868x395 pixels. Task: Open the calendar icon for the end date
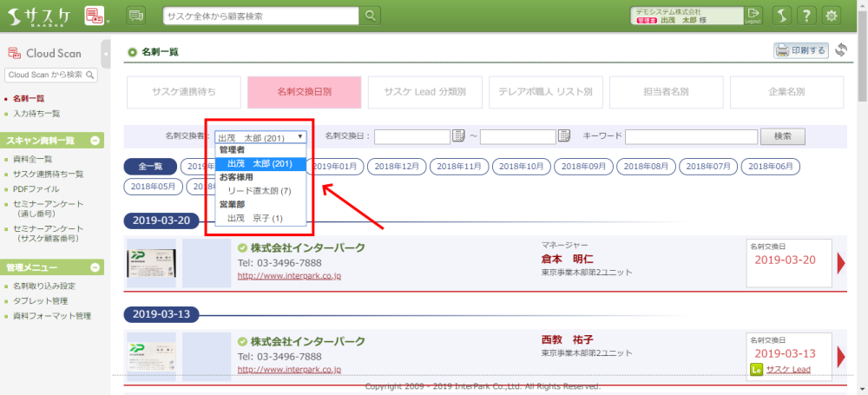coord(564,135)
